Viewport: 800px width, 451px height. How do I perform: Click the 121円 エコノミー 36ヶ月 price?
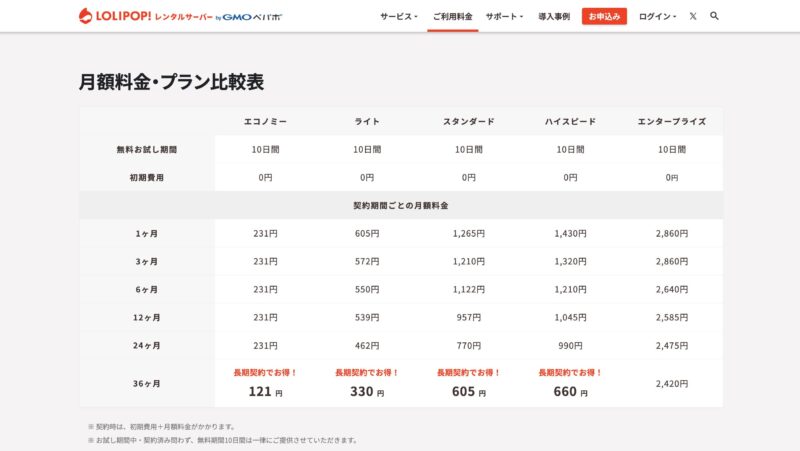click(265, 391)
